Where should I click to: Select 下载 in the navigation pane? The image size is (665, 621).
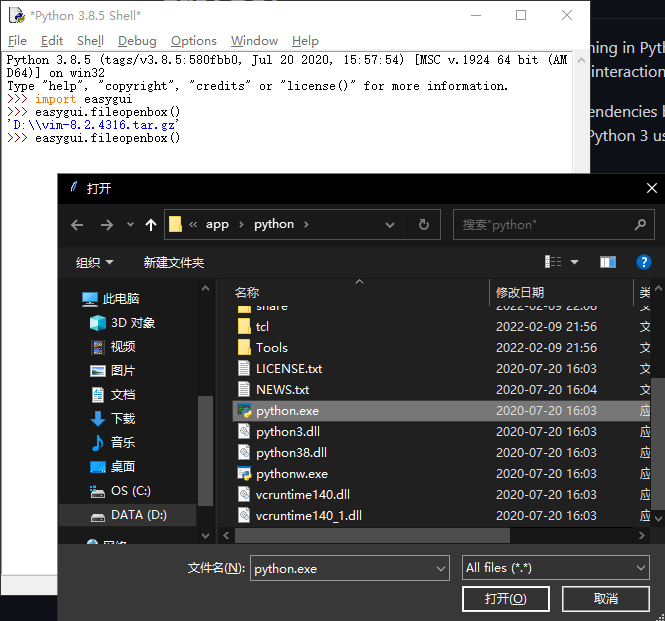click(113, 419)
